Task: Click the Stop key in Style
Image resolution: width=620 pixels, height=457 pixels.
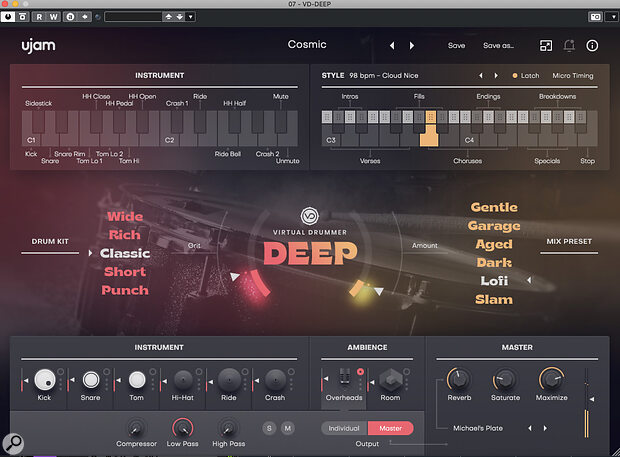Action: click(587, 136)
